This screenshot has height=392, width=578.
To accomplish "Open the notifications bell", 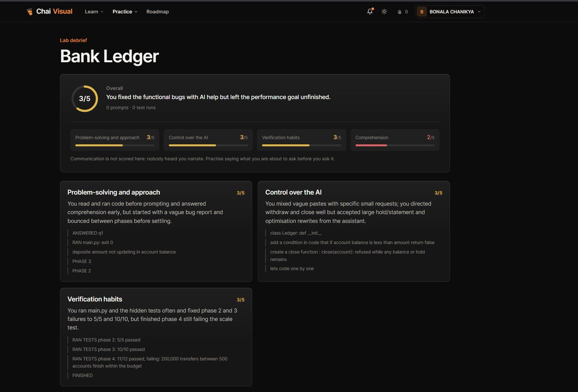I will tap(370, 12).
